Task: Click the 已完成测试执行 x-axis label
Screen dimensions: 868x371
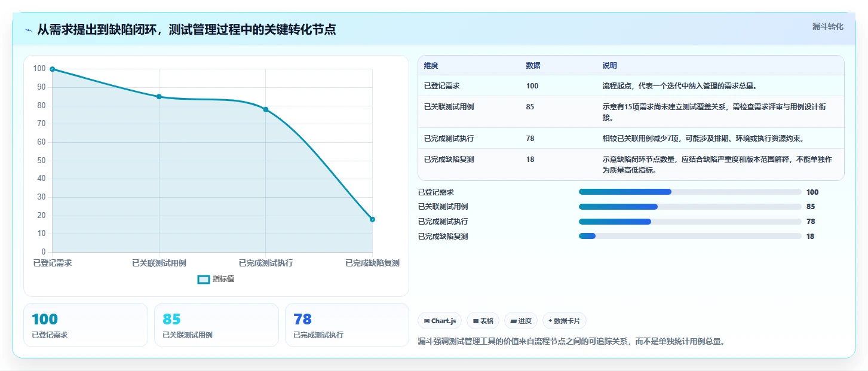Action: tap(266, 263)
